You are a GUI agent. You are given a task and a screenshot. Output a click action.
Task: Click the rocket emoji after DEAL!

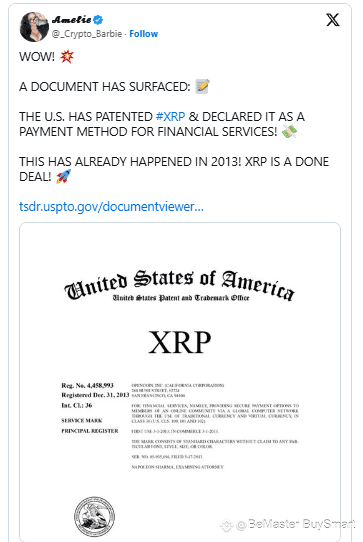click(63, 176)
